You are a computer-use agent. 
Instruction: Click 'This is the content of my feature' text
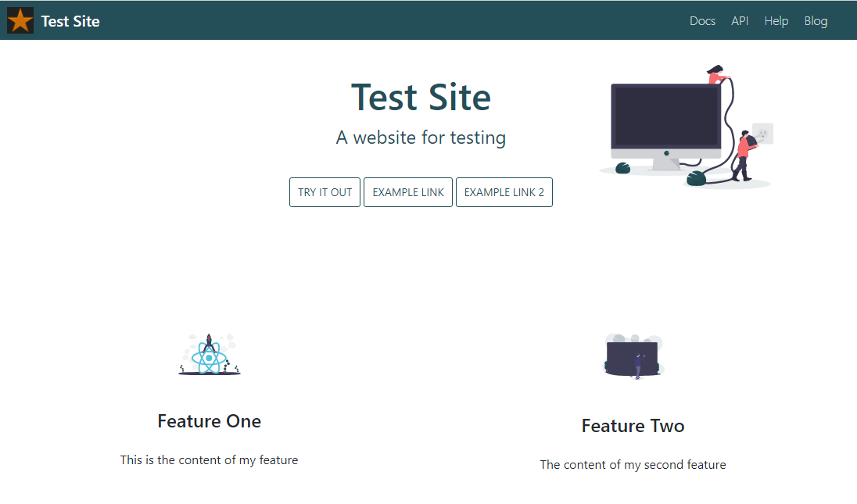pyautogui.click(x=210, y=459)
